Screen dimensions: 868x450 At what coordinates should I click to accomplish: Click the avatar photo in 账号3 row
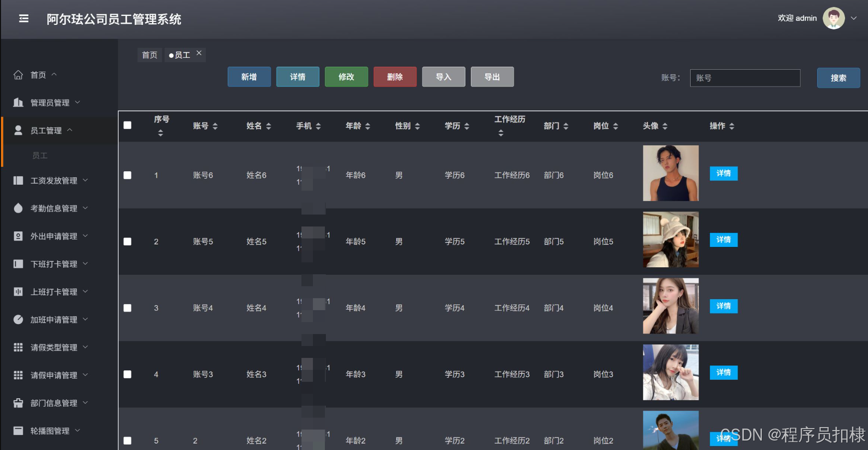coord(671,372)
